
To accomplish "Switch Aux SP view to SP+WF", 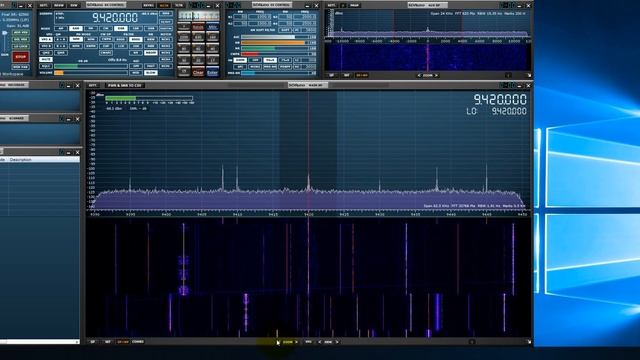I will [362, 75].
